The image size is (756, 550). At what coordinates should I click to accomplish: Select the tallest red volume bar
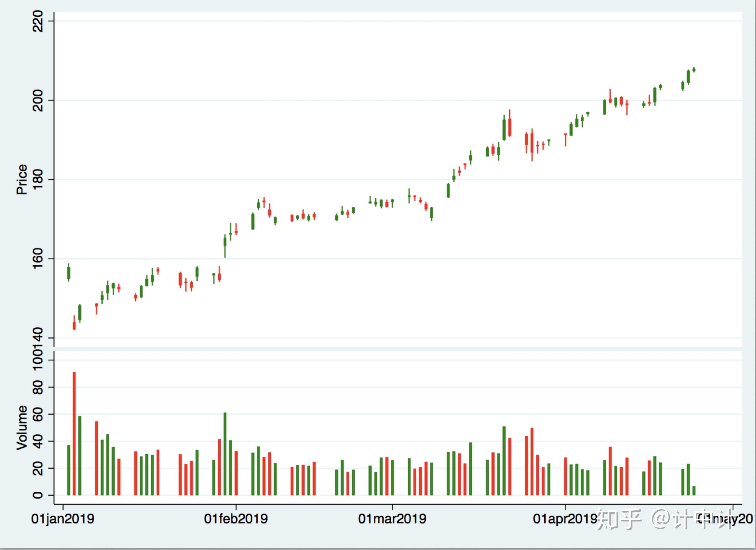click(x=74, y=433)
